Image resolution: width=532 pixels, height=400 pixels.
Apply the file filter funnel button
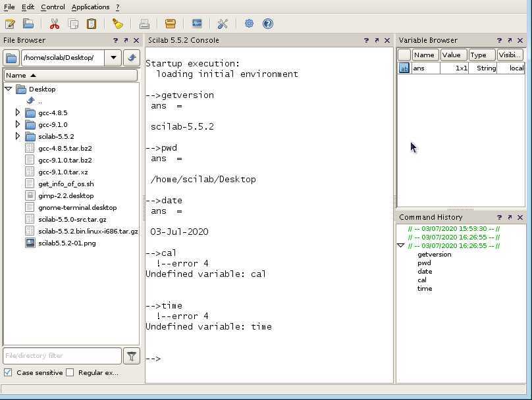tap(132, 356)
